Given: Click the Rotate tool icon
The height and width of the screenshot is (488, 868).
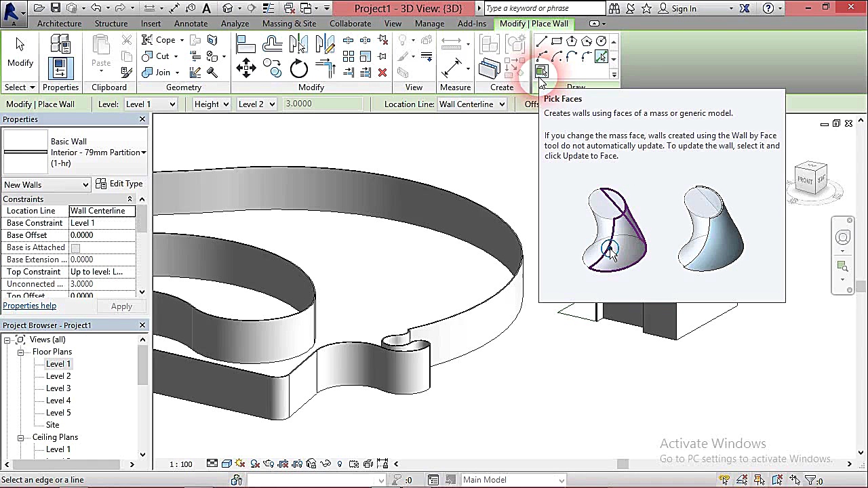Looking at the screenshot, I should pos(298,68).
